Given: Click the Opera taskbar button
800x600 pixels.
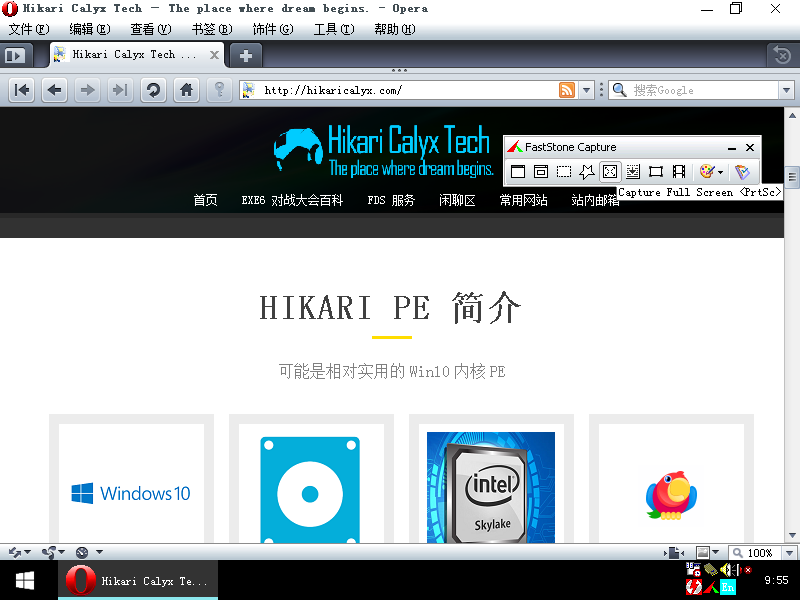Looking at the screenshot, I should tap(138, 581).
